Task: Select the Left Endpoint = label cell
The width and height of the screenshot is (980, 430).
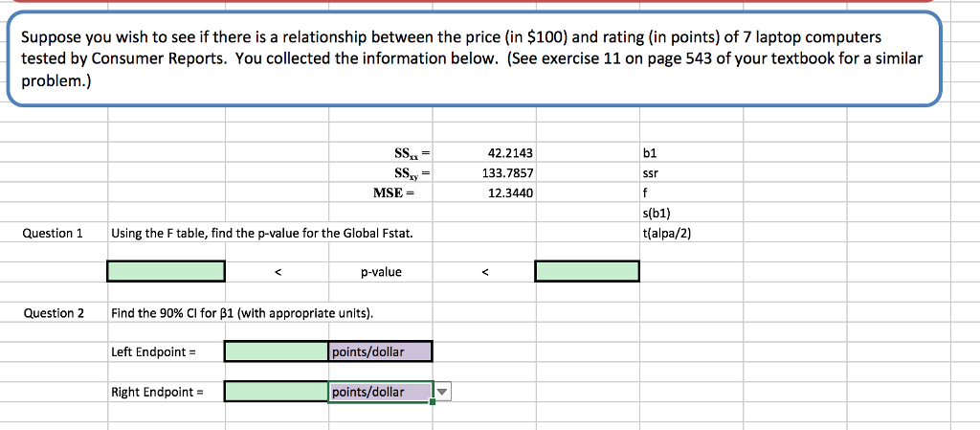Action: (153, 351)
